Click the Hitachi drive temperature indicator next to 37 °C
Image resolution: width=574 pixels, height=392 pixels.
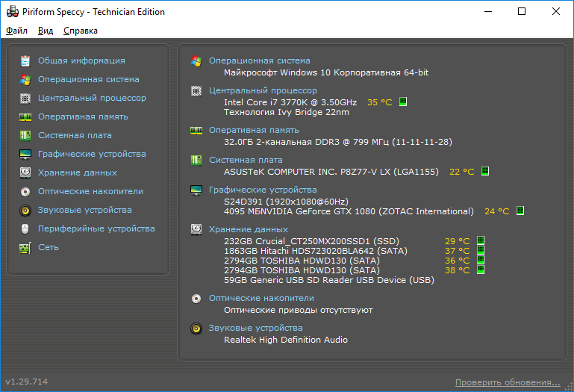point(481,250)
